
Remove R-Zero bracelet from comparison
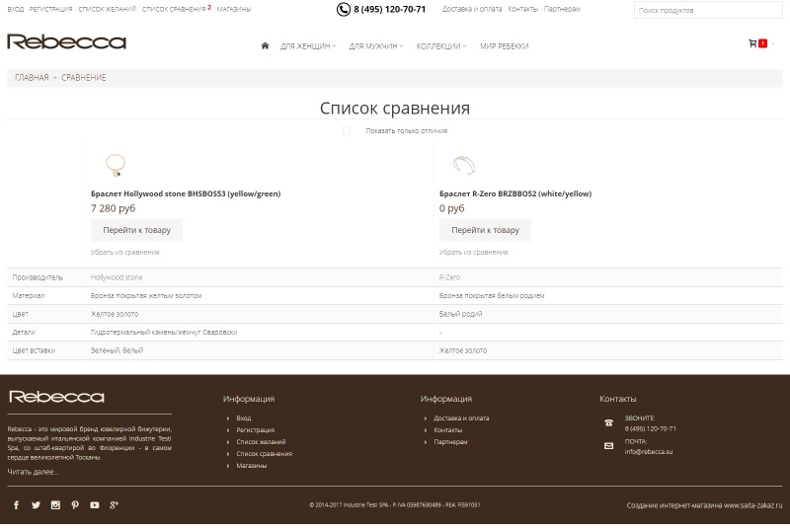click(x=474, y=253)
